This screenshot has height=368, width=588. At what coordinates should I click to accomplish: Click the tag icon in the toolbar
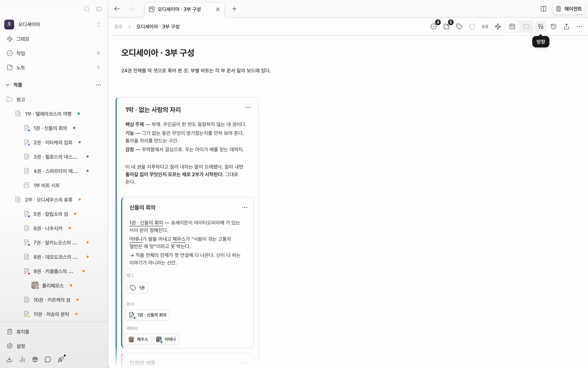(x=459, y=27)
